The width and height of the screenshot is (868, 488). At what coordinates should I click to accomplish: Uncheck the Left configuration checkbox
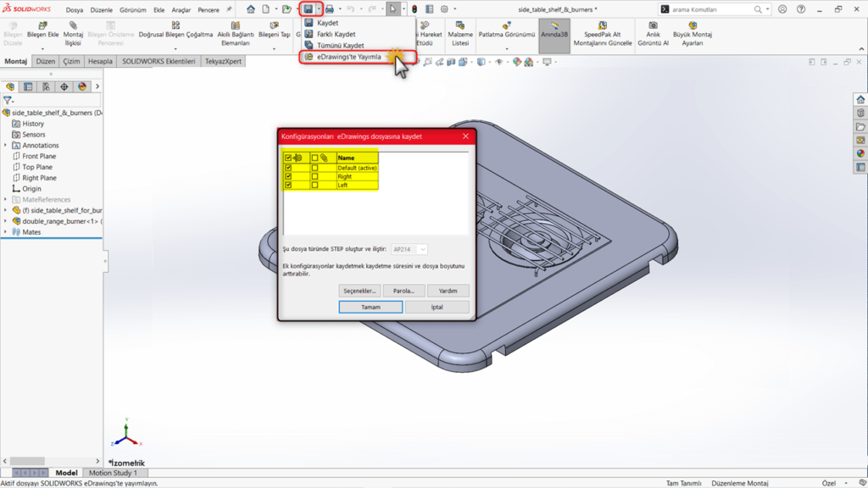[x=289, y=185]
